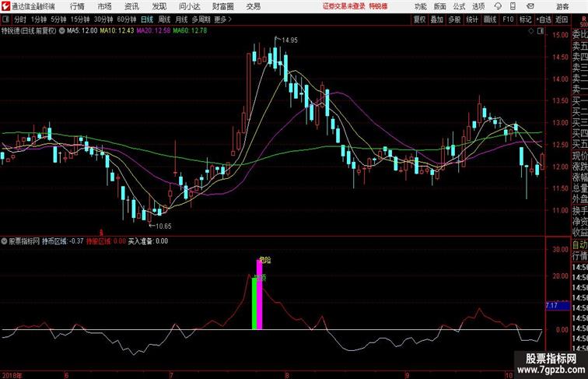Switch to the 30分钟 period tab
Screen dimensions: 588x379
coord(103,19)
